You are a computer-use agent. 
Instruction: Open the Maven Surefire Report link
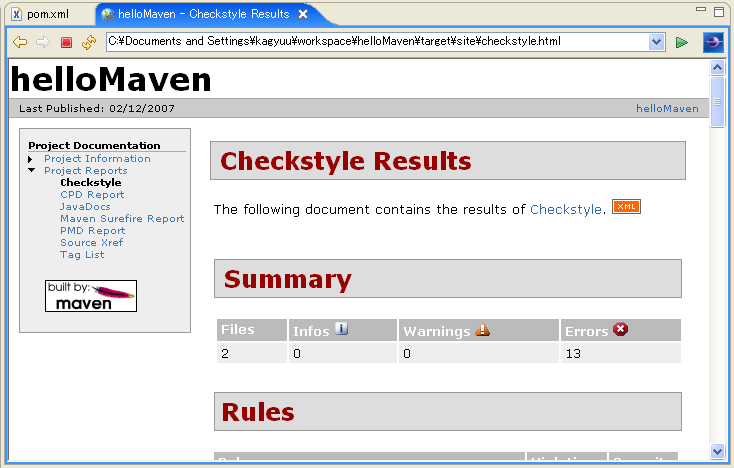pyautogui.click(x=122, y=219)
